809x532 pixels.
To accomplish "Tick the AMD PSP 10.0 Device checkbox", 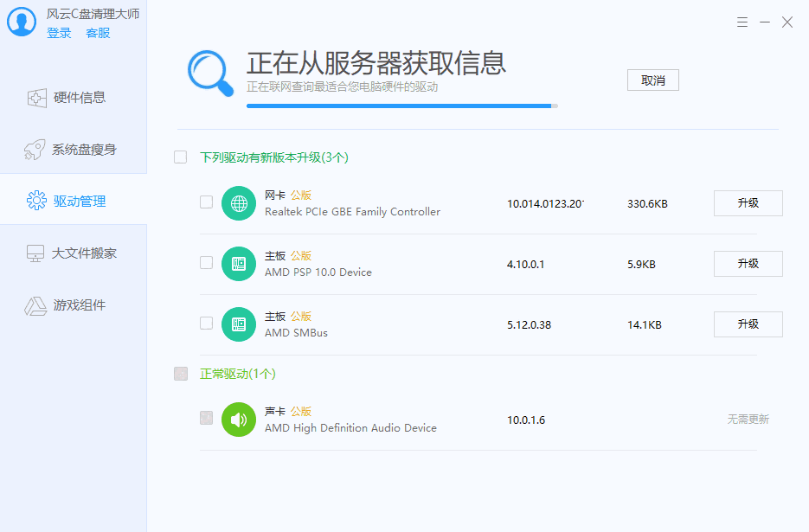I will tap(206, 263).
